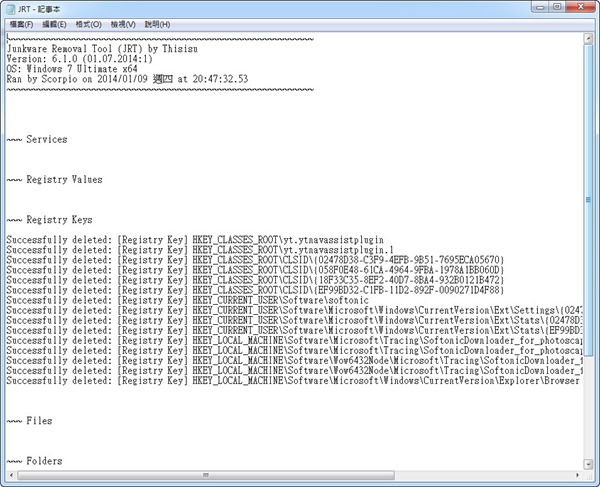Click the vertical scrollbar thumb
The image size is (600, 487).
pyautogui.click(x=588, y=200)
